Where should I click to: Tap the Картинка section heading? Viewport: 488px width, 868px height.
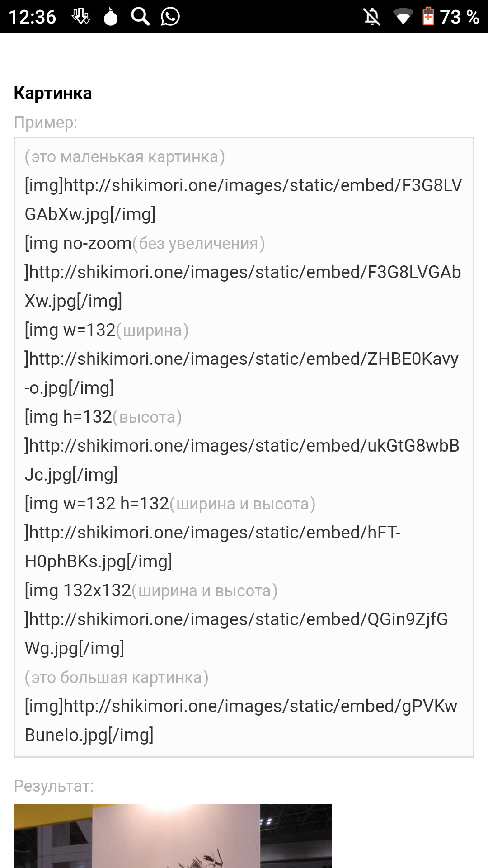(x=53, y=93)
